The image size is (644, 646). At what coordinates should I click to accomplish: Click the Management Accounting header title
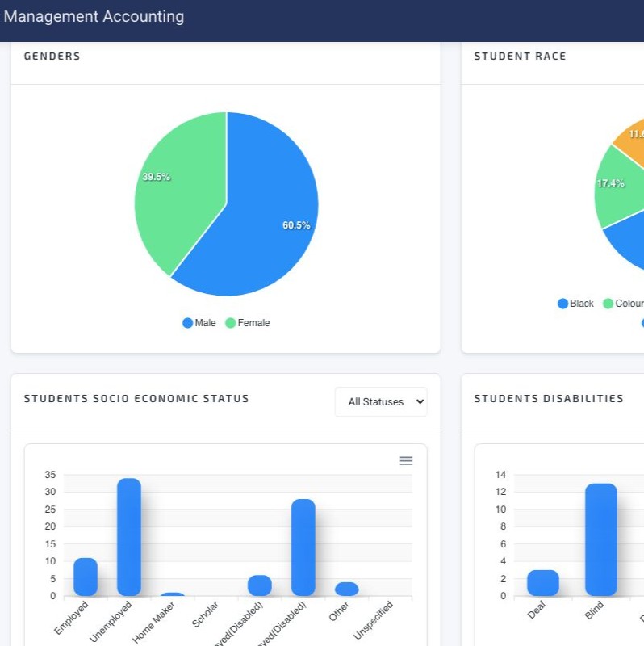point(94,16)
